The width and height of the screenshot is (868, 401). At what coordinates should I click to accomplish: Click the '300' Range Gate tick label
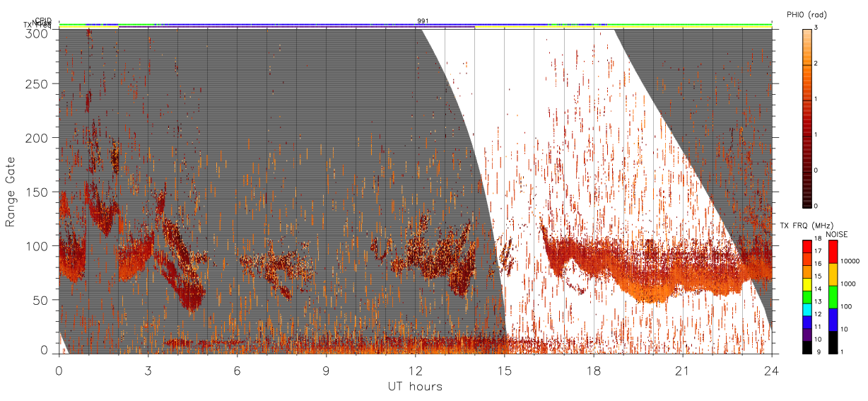[x=37, y=33]
